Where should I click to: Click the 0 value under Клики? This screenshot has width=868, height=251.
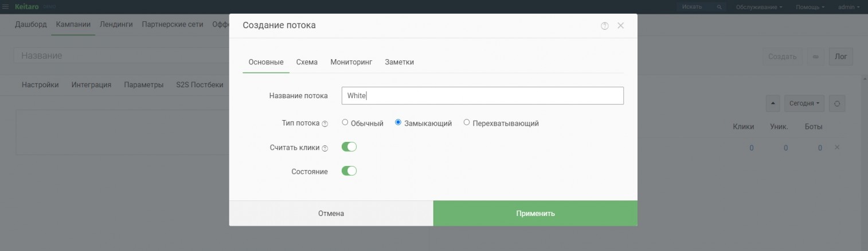(x=752, y=148)
